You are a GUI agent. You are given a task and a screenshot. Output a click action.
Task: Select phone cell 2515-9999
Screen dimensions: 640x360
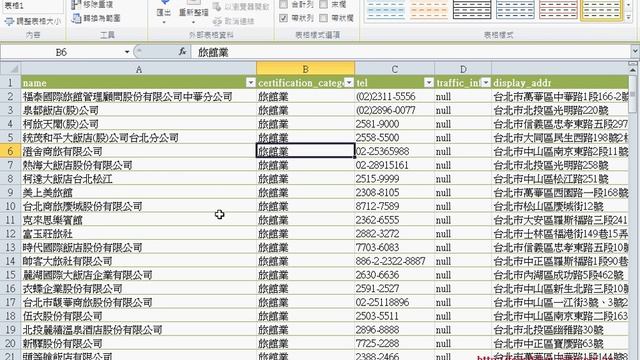(x=395, y=179)
